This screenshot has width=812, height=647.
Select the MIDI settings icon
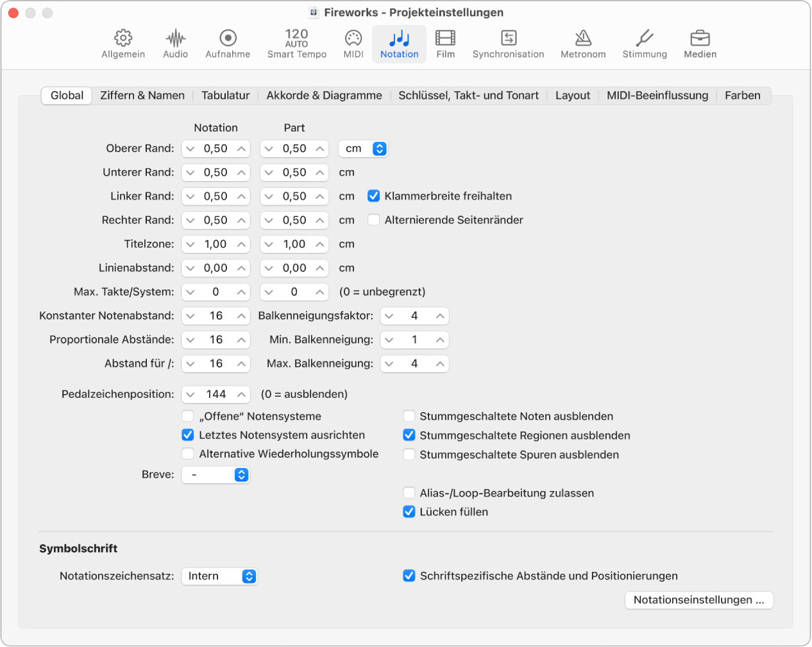click(352, 43)
